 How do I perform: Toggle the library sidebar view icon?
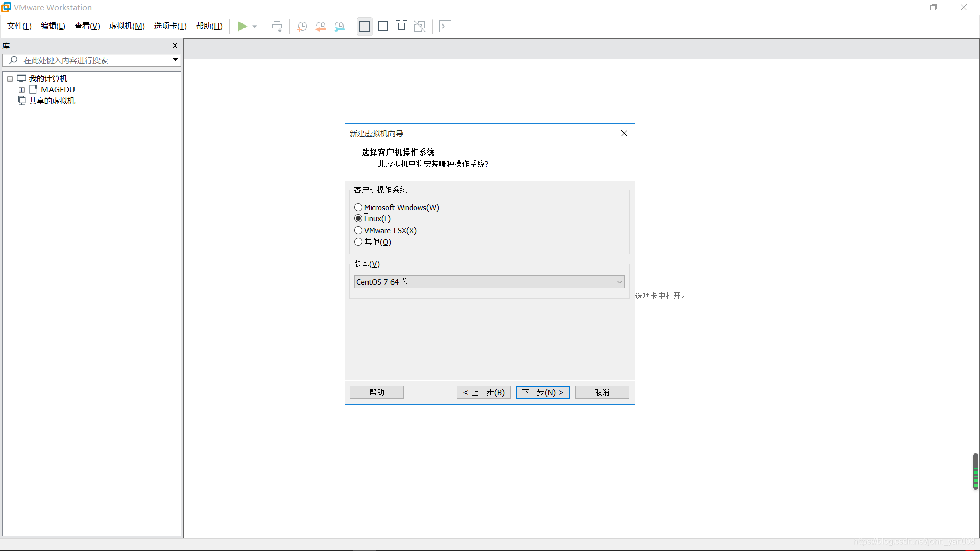364,26
